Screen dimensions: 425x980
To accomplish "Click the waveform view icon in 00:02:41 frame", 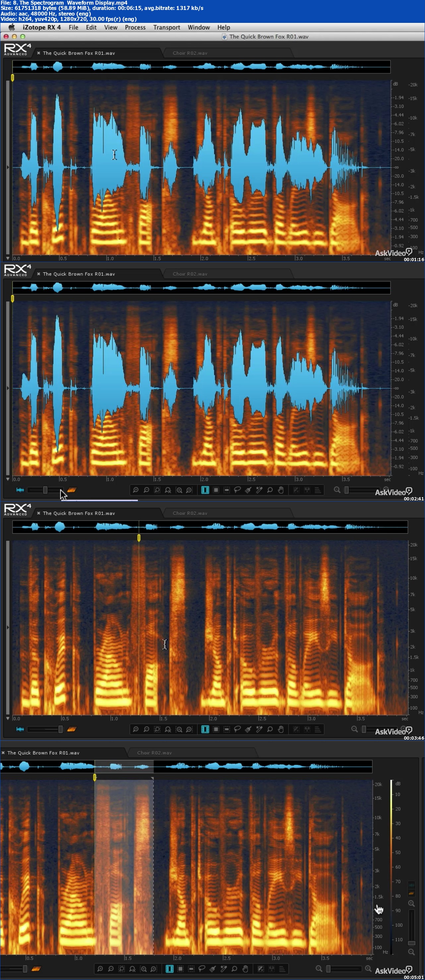I will (20, 490).
